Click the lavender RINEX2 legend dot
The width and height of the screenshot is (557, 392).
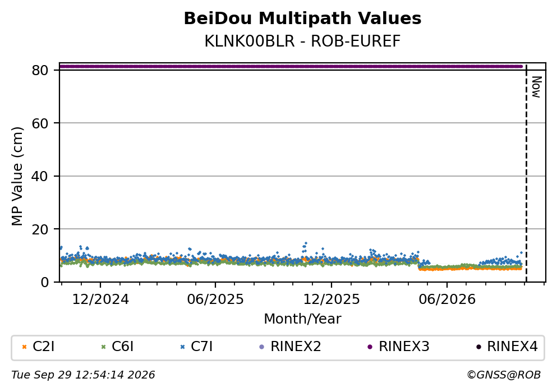point(262,347)
